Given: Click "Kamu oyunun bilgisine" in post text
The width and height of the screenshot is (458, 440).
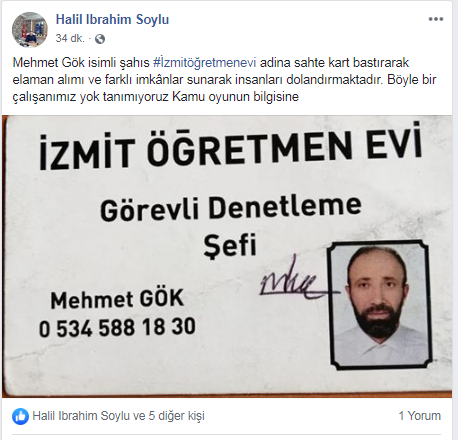Looking at the screenshot, I should pos(235,97).
